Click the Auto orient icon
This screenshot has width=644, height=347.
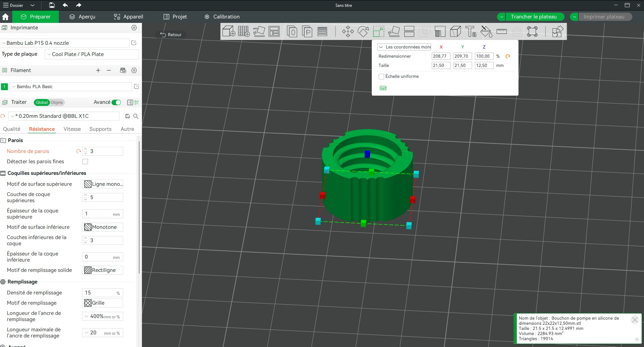(x=259, y=31)
